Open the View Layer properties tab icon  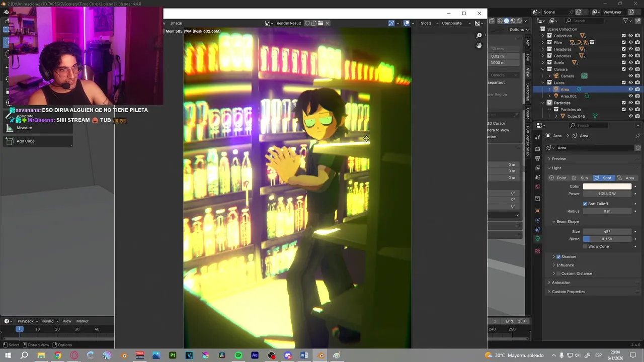point(537,168)
